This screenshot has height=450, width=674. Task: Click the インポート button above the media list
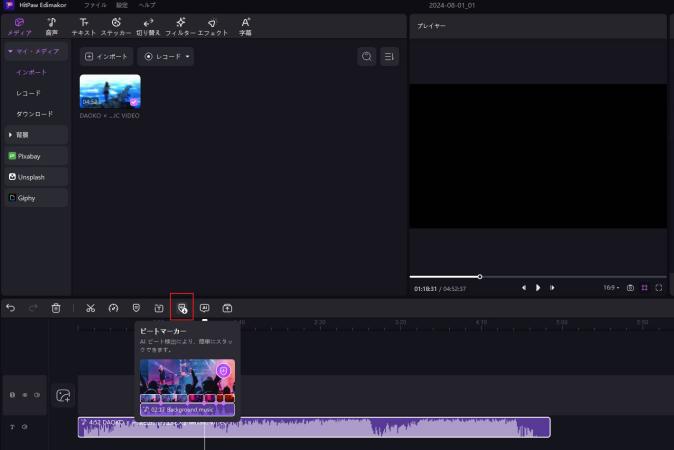(106, 56)
